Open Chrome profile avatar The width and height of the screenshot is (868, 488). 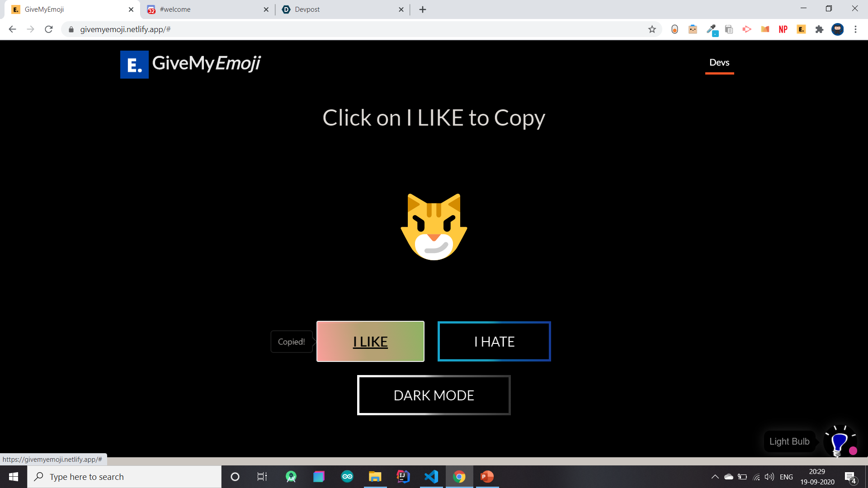[x=837, y=29]
